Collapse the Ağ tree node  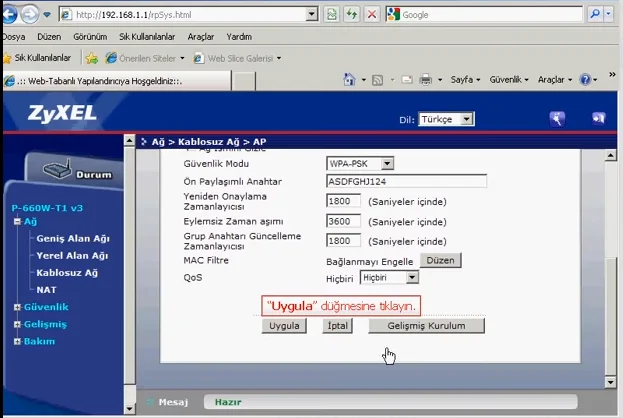click(17, 221)
